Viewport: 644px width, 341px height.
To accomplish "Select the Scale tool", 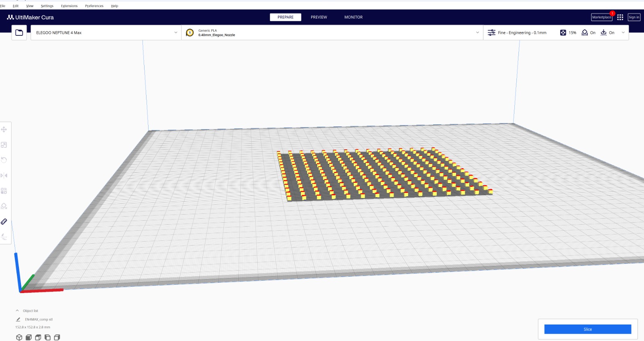I will 4,145.
